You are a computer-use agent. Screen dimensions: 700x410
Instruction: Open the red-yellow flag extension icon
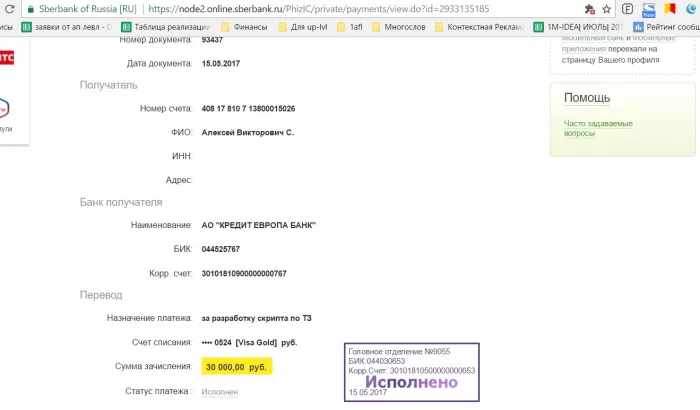[x=670, y=8]
